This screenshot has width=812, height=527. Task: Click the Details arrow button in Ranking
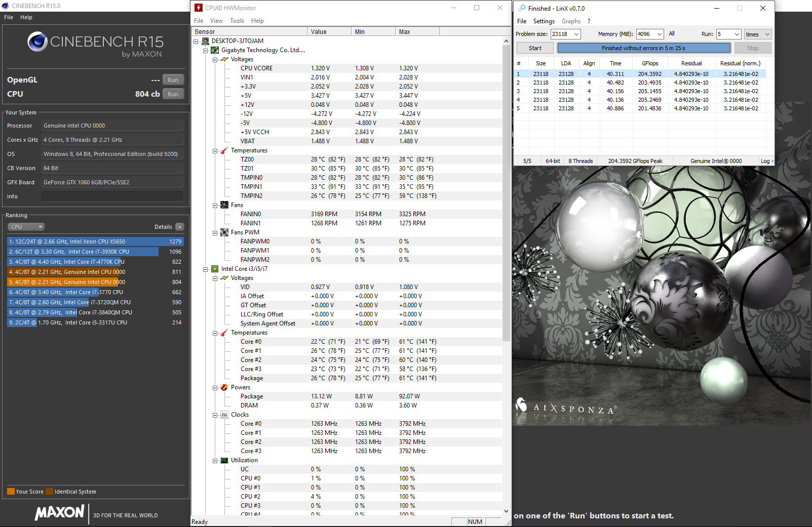click(x=180, y=227)
